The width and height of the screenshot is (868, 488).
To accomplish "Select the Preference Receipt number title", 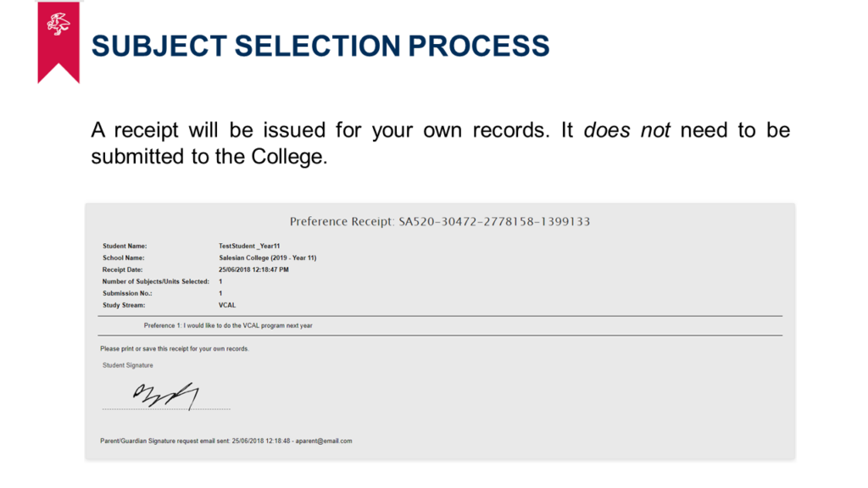I will (440, 222).
